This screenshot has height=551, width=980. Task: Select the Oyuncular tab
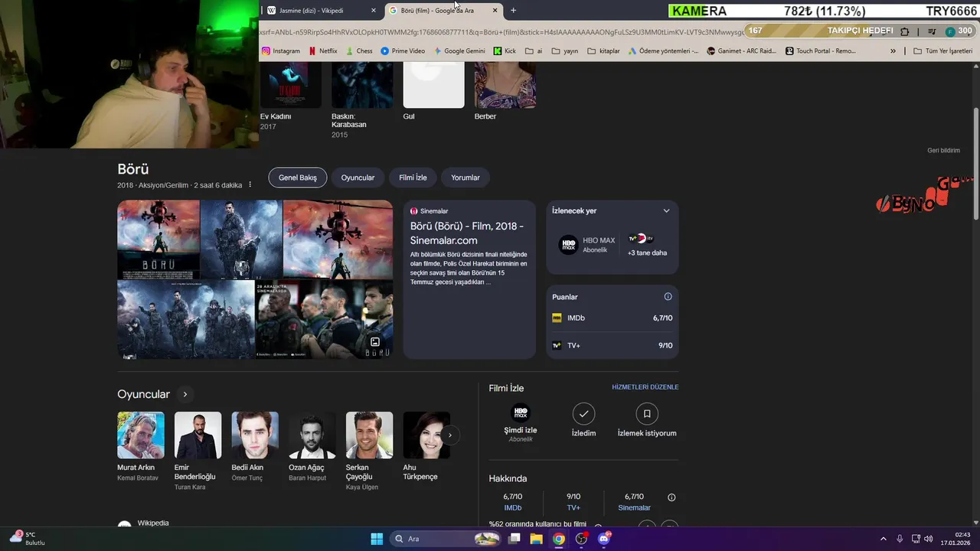(x=358, y=178)
